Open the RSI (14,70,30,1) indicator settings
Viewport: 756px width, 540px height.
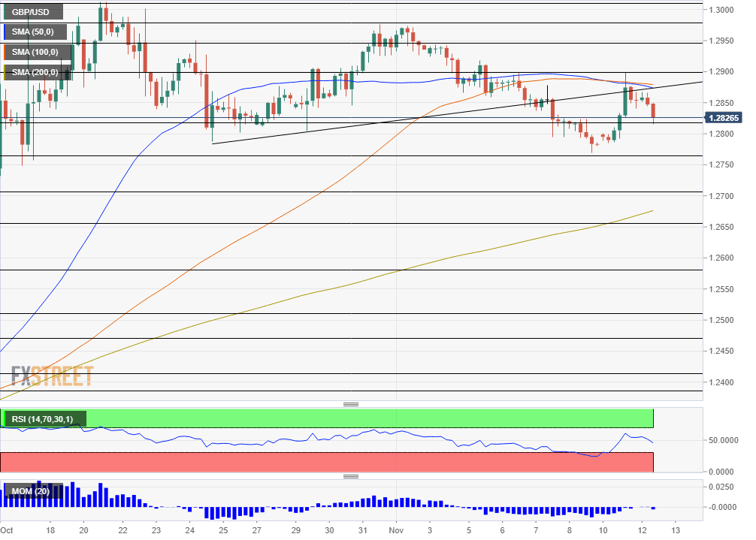click(43, 418)
